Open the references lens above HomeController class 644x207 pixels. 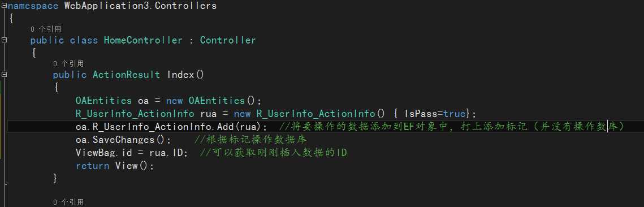click(46, 29)
